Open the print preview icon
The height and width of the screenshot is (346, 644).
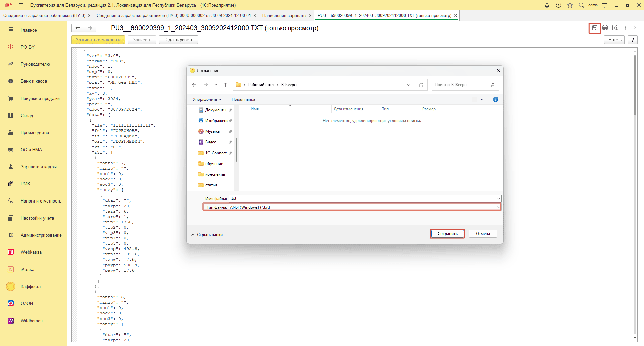coord(615,28)
